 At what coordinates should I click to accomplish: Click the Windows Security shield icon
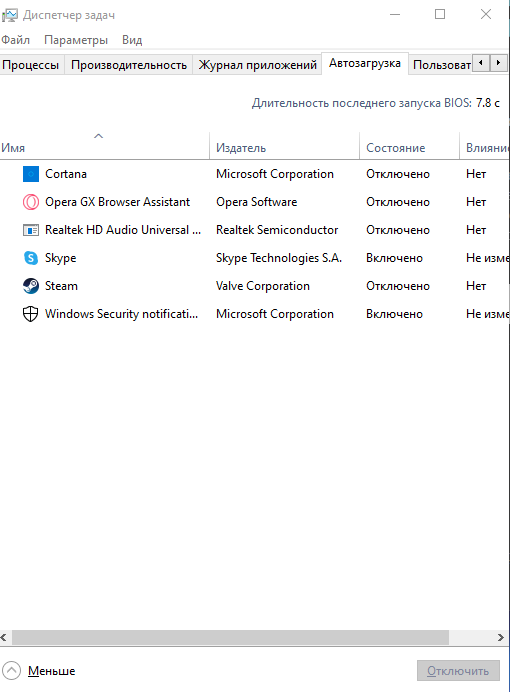[30, 314]
